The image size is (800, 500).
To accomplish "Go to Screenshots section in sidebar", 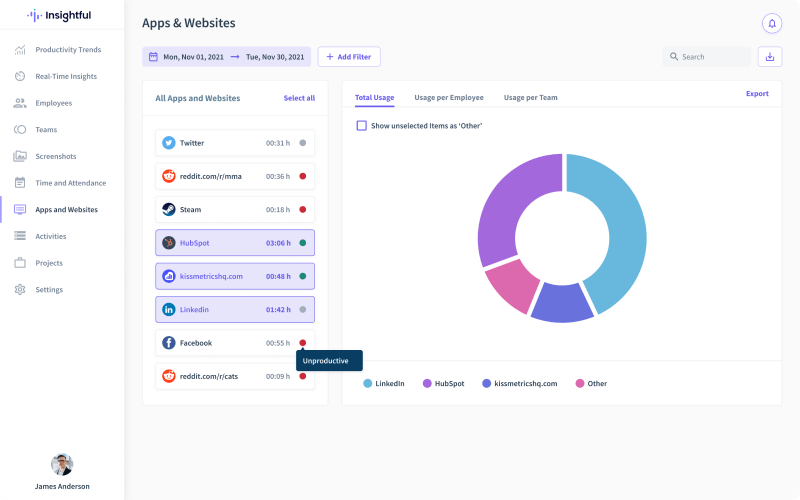I will [x=55, y=156].
